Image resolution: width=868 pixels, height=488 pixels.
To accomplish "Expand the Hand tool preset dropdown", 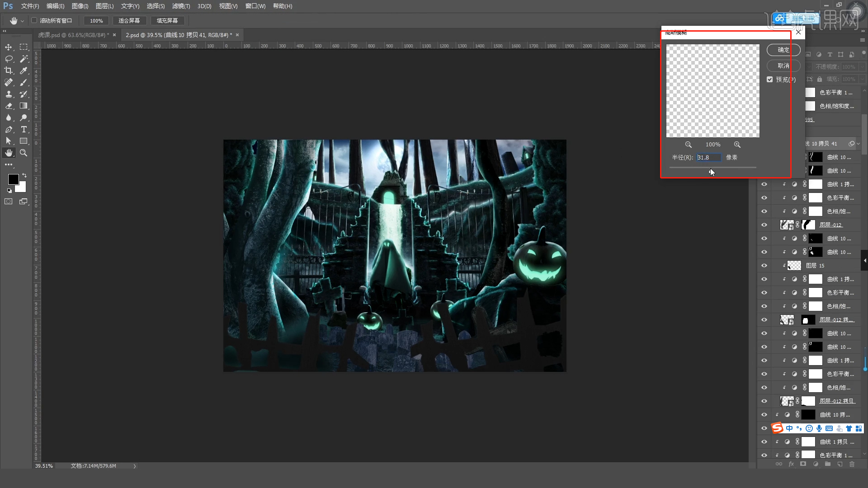I will pos(22,21).
